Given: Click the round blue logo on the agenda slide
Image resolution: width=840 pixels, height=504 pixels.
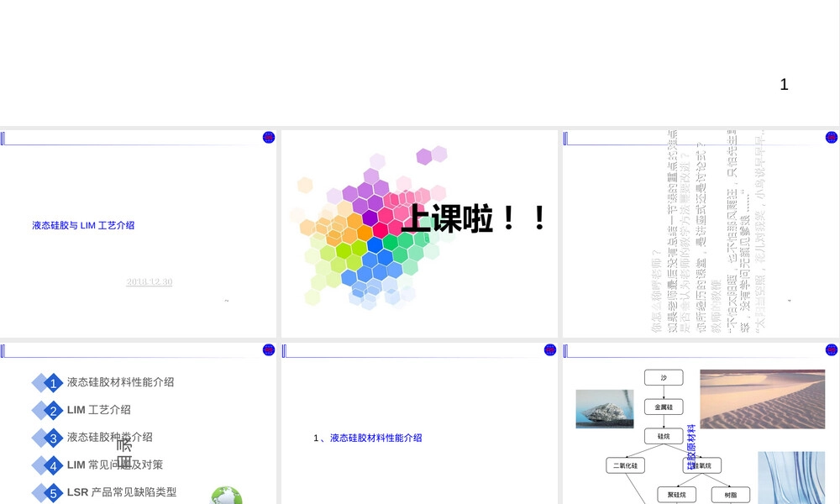Looking at the screenshot, I should [x=269, y=350].
